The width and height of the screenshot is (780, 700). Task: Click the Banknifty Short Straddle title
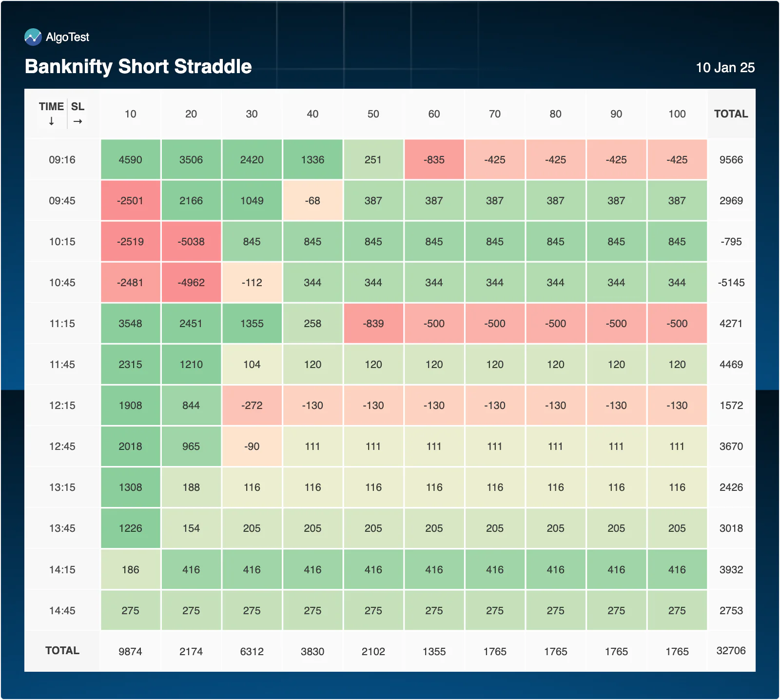(x=138, y=66)
